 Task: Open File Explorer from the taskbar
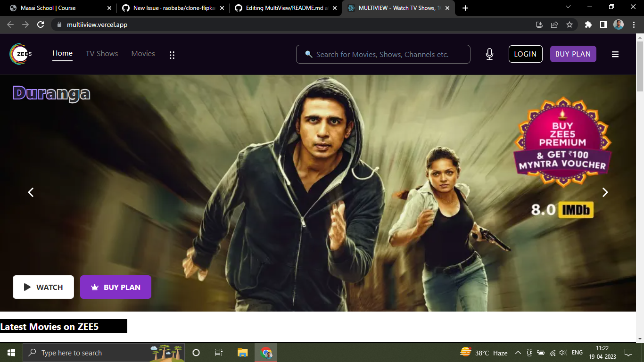click(242, 352)
